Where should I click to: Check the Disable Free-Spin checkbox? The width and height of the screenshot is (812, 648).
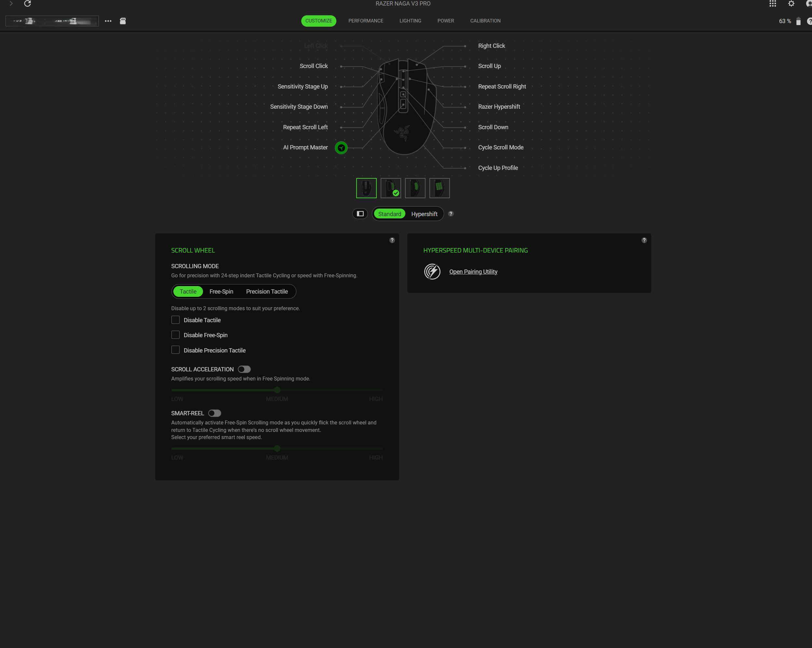(175, 335)
